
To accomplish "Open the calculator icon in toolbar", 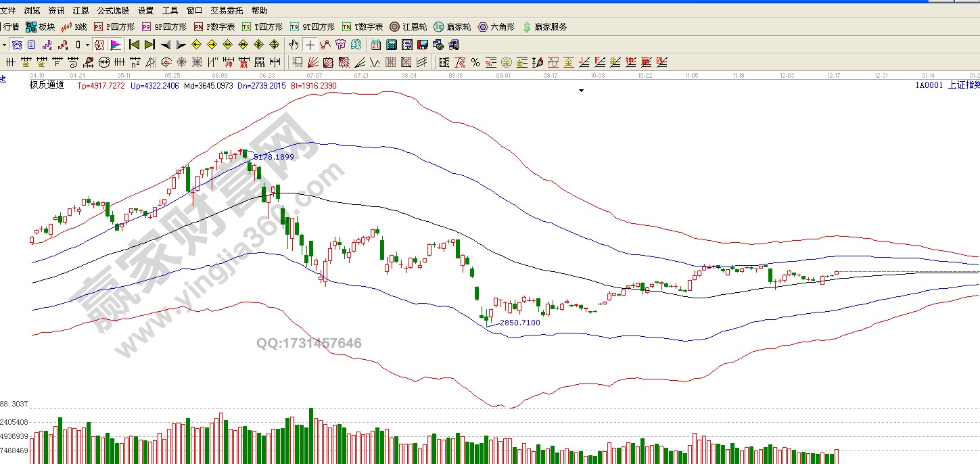I will [392, 45].
